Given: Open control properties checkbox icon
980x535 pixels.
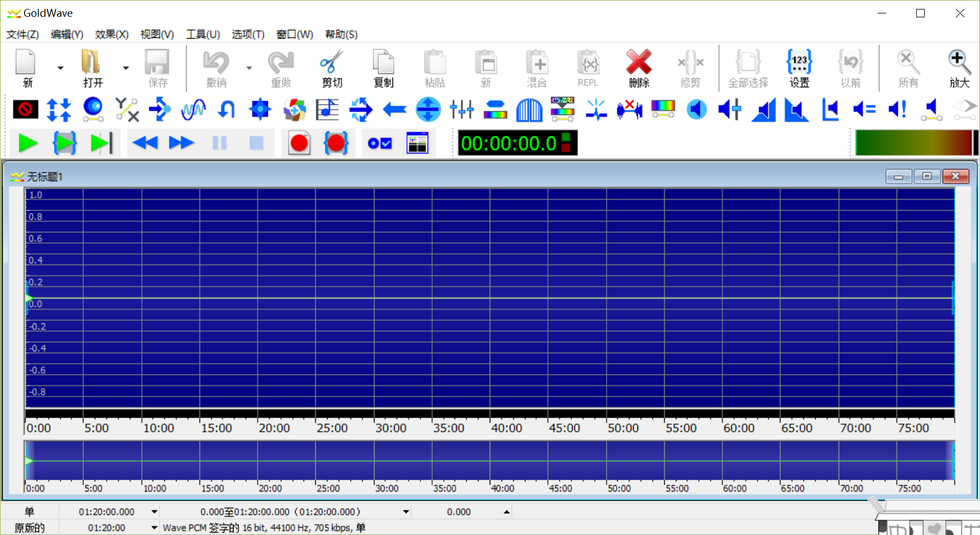Looking at the screenshot, I should point(380,144).
